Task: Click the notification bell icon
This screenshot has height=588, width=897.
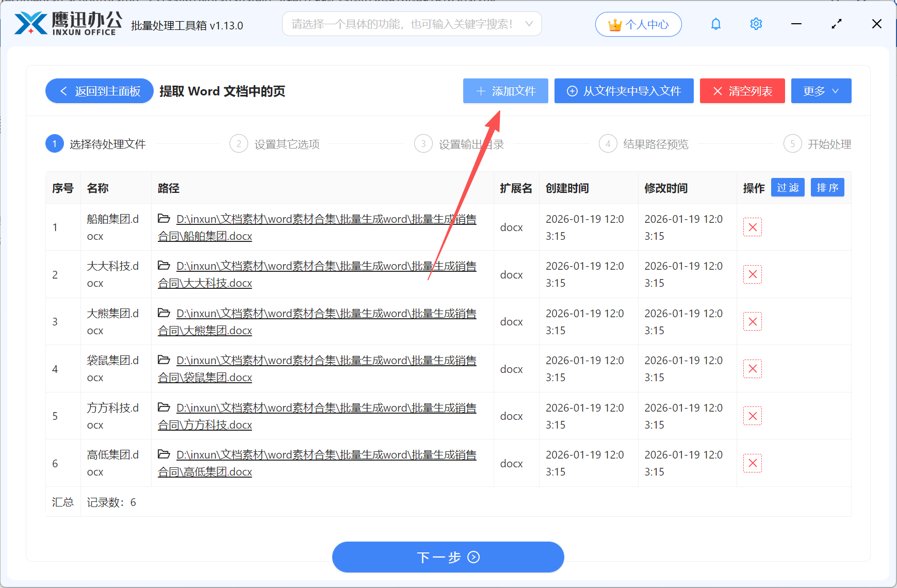Action: tap(716, 24)
